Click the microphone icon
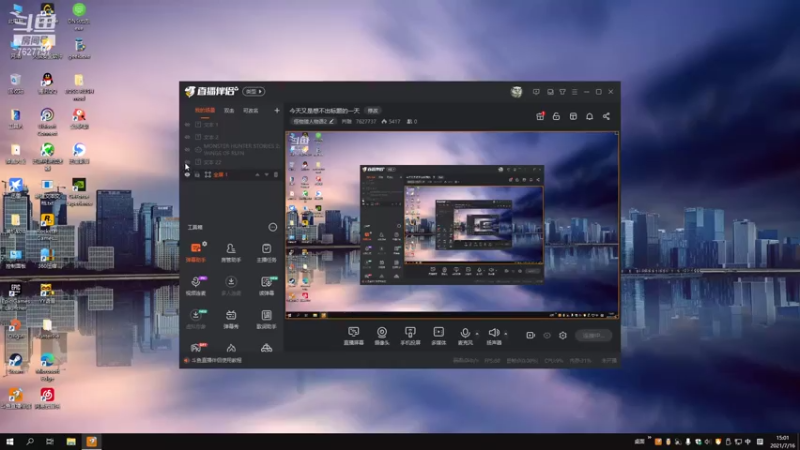 click(465, 333)
